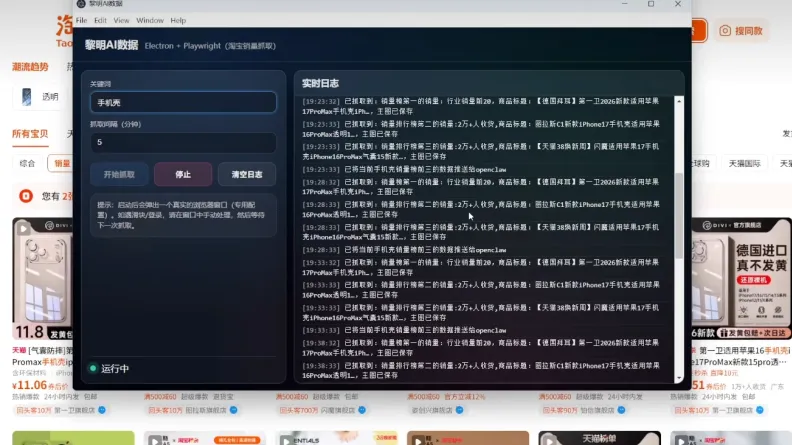792x445 pixels.
Task: Click the green 运行中 status indicator dot
Action: [93, 368]
